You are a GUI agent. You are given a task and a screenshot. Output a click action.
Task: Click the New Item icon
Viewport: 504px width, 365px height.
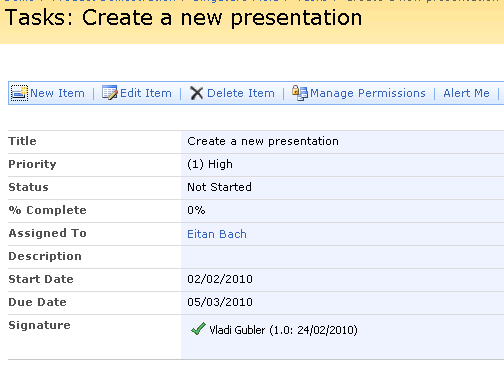tap(19, 93)
